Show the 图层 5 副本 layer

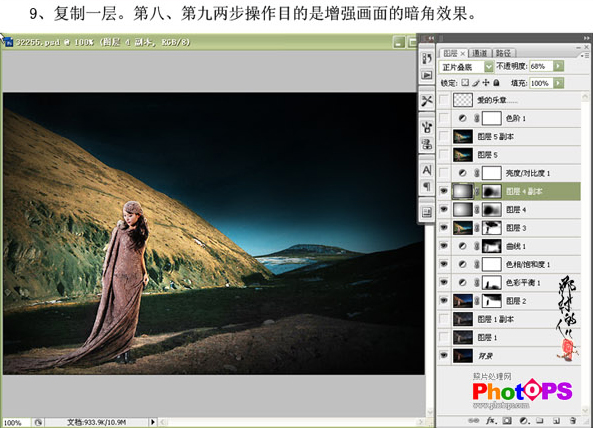[444, 136]
